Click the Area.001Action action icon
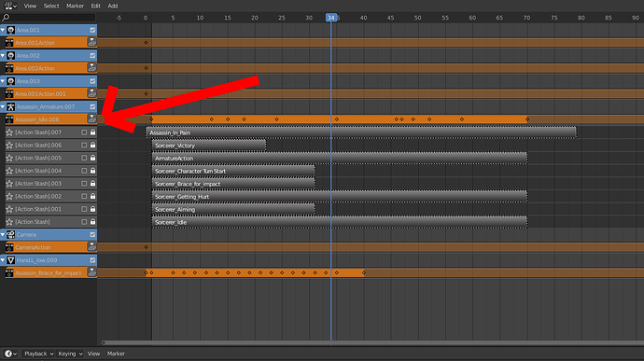644x361 pixels. [9, 43]
